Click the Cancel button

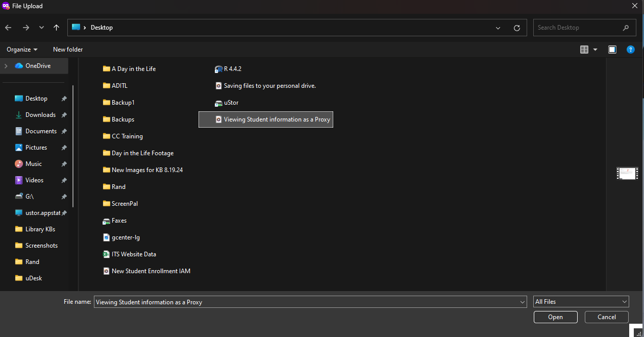607,317
